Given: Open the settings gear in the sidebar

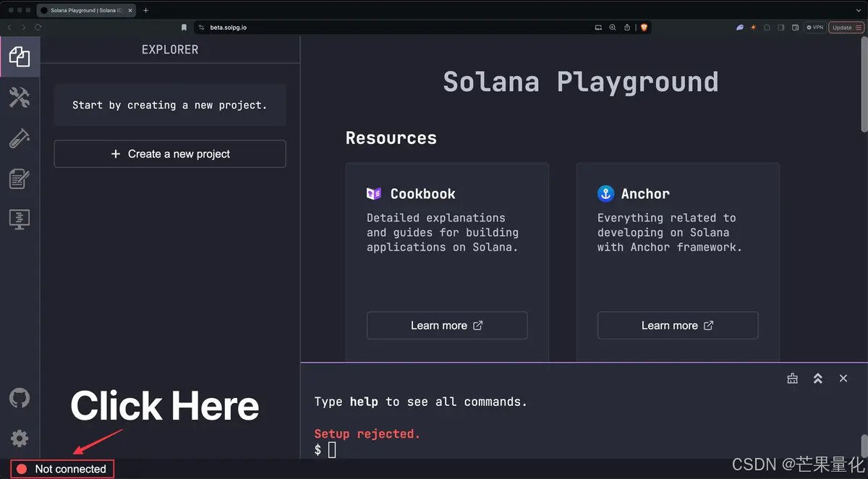Looking at the screenshot, I should [x=20, y=438].
